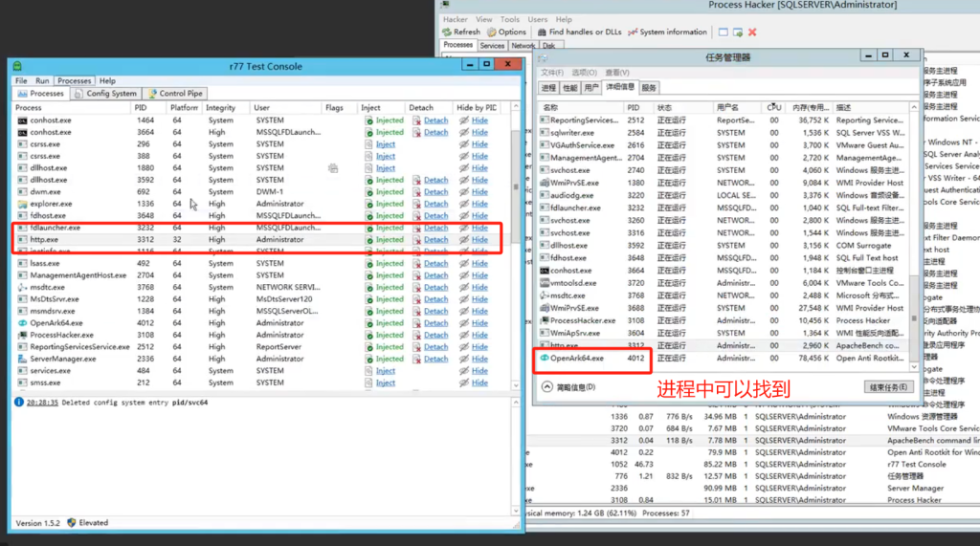Select OpenArk64.exe row in r77 list
The width and height of the screenshot is (980, 546).
tap(262, 323)
